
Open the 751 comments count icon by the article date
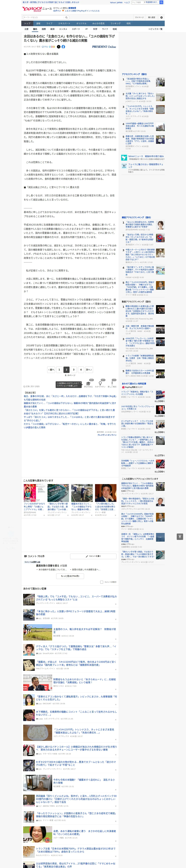(45, 47)
